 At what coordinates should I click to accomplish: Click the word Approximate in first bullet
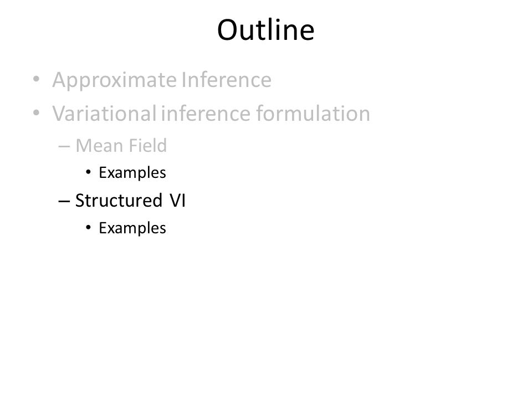114,81
